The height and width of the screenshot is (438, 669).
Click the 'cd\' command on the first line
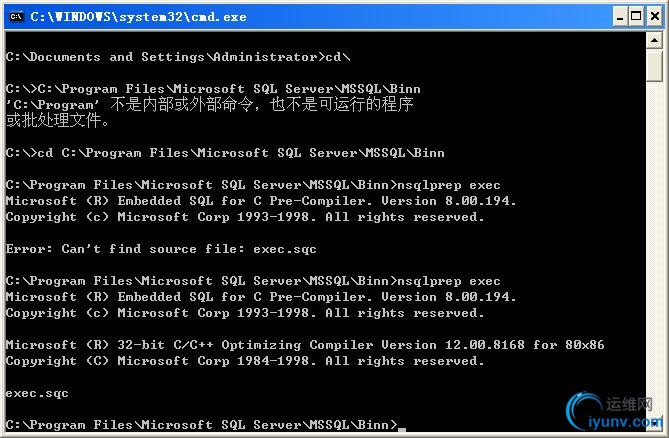[338, 57]
